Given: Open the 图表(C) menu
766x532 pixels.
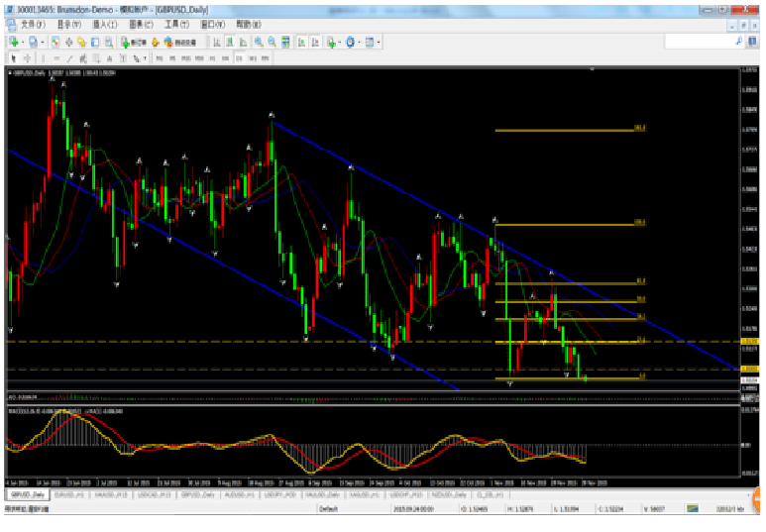Looking at the screenshot, I should click(x=141, y=25).
